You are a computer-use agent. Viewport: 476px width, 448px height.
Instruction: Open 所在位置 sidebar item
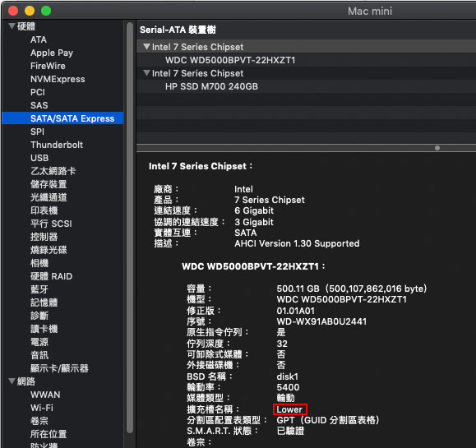(x=49, y=434)
